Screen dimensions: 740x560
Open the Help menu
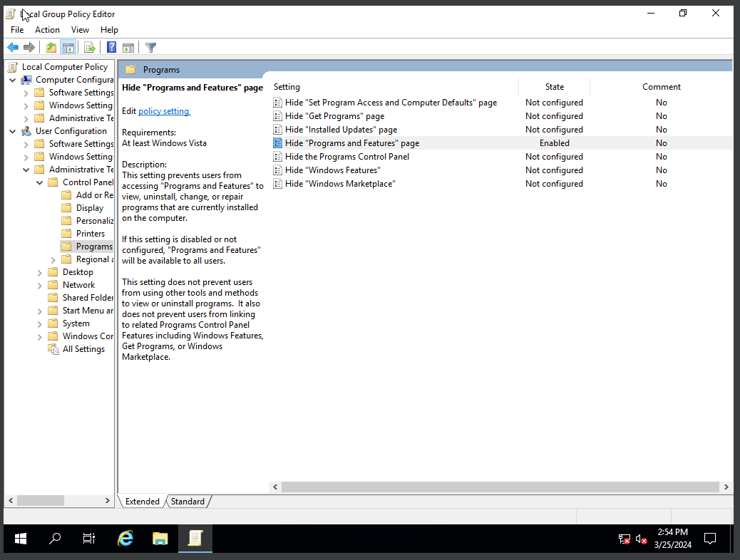point(109,30)
